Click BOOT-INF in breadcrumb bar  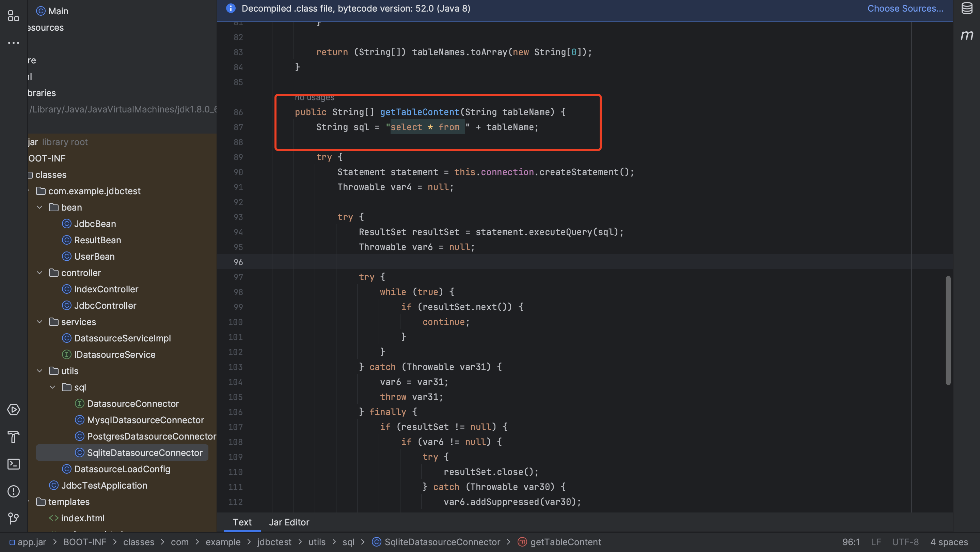pyautogui.click(x=84, y=542)
